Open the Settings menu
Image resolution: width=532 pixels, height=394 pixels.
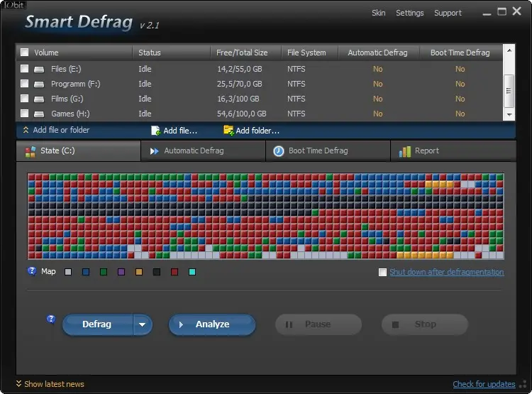pyautogui.click(x=410, y=13)
